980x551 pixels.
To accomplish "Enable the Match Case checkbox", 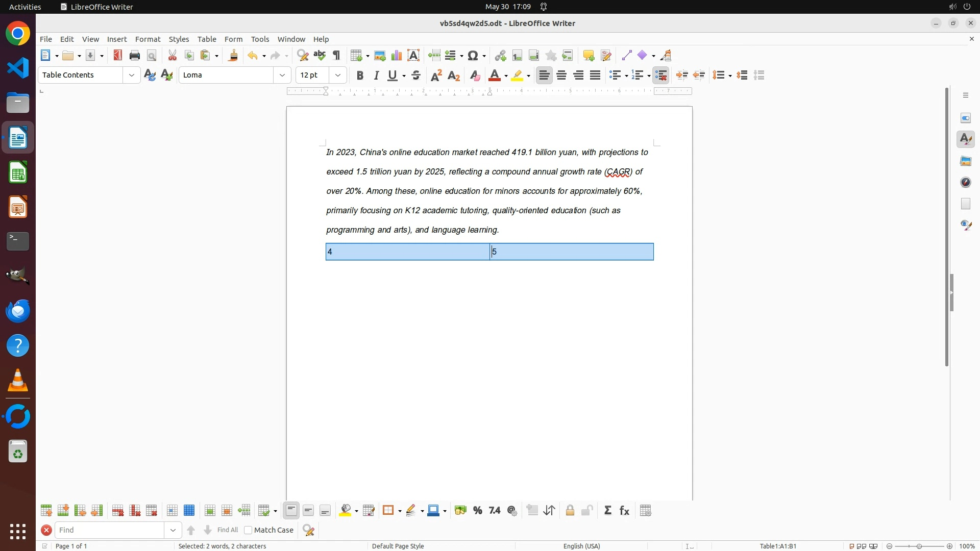I will [x=249, y=530].
